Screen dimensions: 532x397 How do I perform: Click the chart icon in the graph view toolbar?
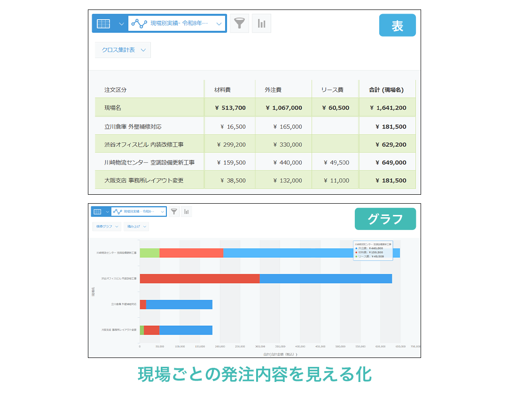pyautogui.click(x=186, y=211)
